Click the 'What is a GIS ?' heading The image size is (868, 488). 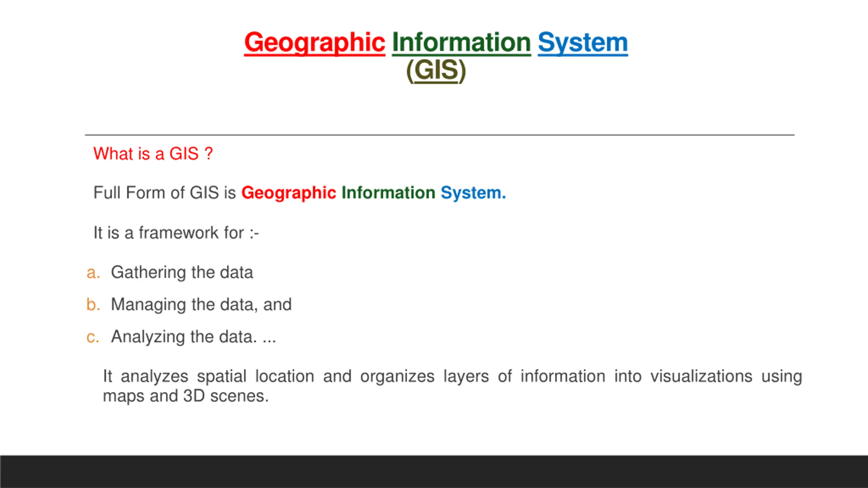(x=153, y=154)
